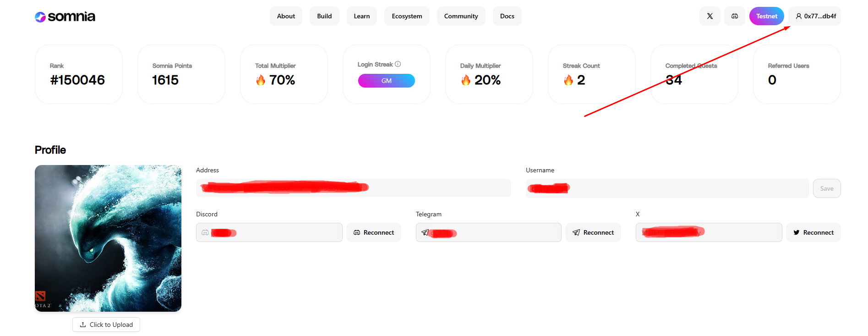Screen dimensions: 868x336
Task: Reconnect the X account
Action: coord(813,232)
